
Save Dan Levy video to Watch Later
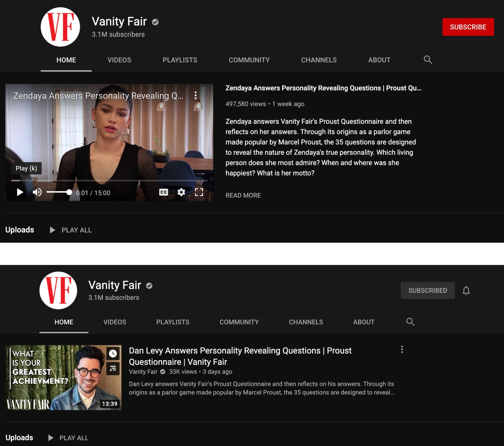point(112,354)
